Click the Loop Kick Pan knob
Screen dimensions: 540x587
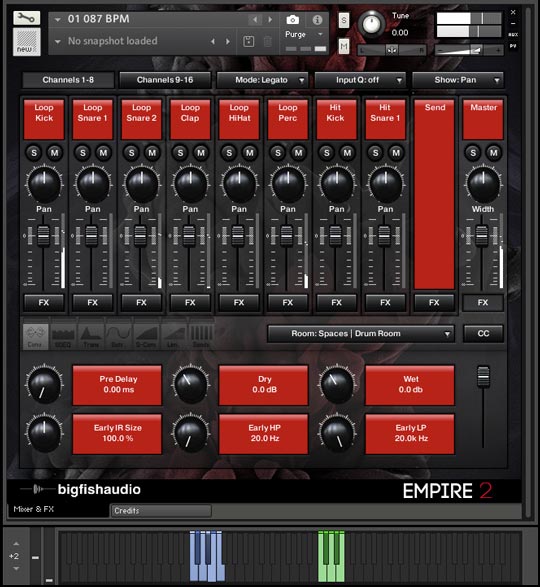44,184
